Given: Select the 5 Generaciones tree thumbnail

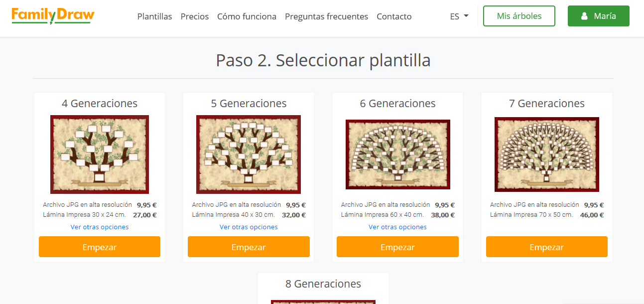Looking at the screenshot, I should (249, 154).
